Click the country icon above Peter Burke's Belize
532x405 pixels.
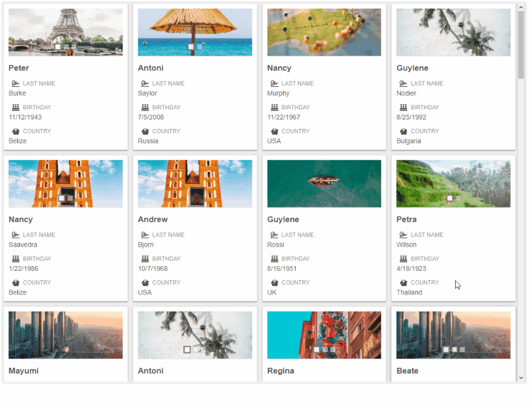pos(15,131)
